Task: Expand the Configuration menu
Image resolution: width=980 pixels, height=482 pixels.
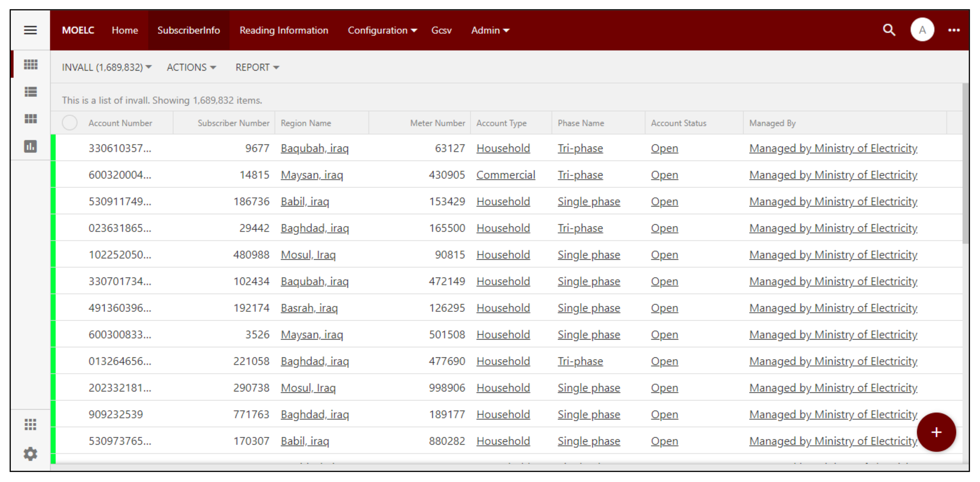Action: click(x=382, y=30)
